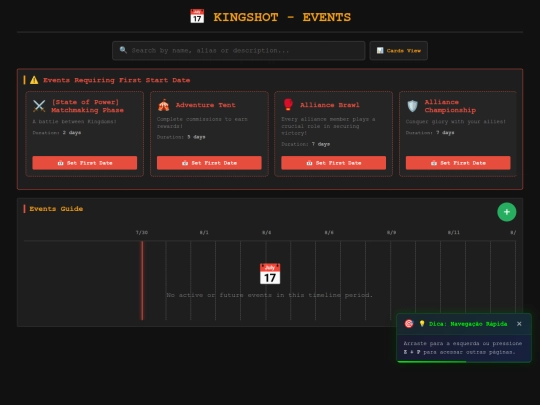Focus the search by name input field
The height and width of the screenshot is (405, 540).
239,51
